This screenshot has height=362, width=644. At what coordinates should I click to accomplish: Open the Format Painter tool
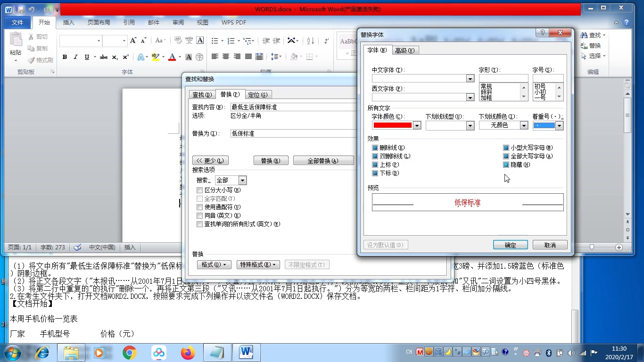point(41,60)
